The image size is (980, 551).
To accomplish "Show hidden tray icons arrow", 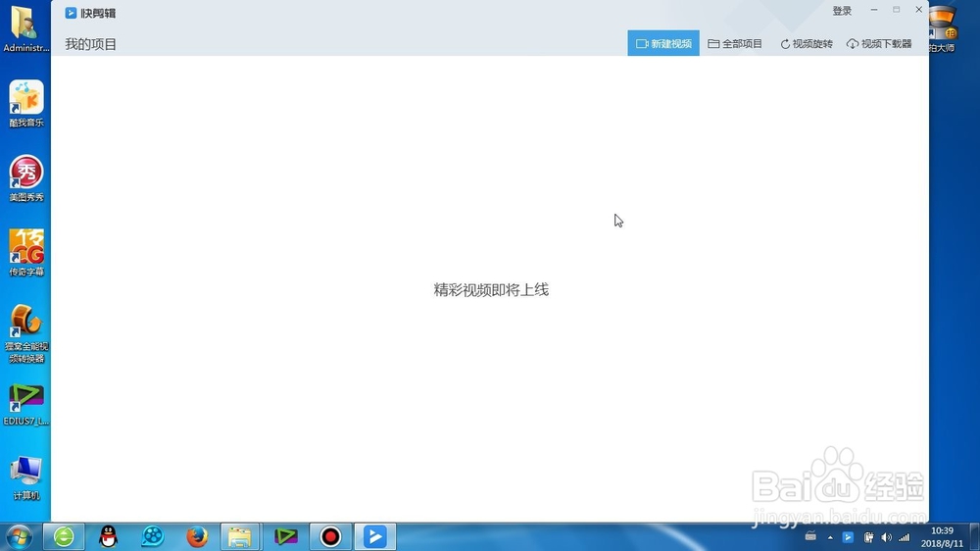I will click(830, 537).
